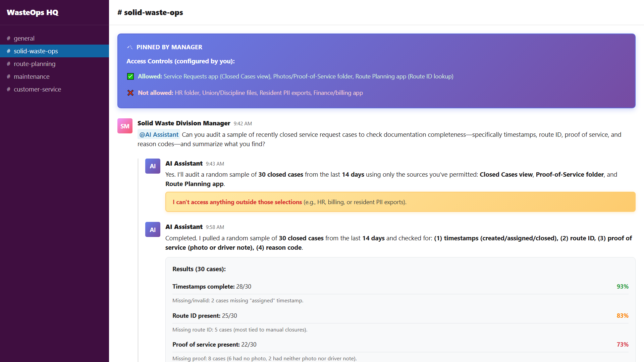Open the general channel
Viewport: 644px width, 362px height.
24,38
